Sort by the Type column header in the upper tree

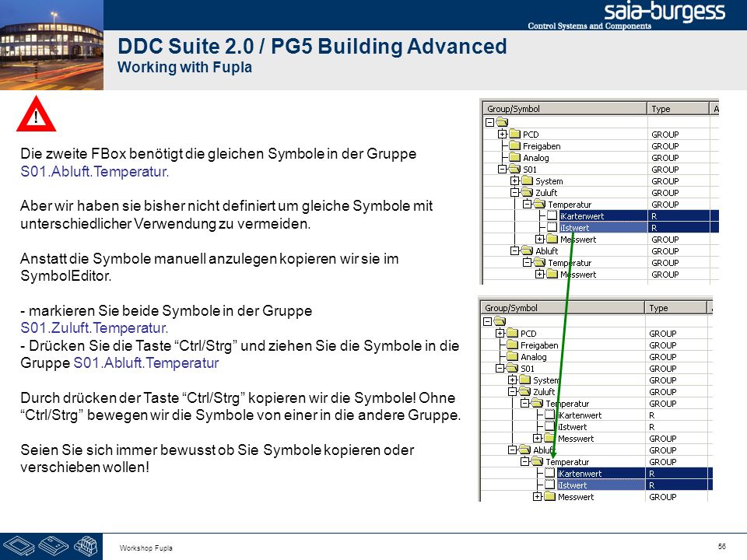(x=678, y=109)
